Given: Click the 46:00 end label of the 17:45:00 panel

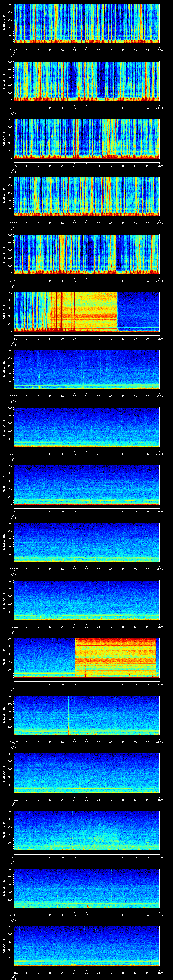Looking at the screenshot, I should (x=160, y=972).
